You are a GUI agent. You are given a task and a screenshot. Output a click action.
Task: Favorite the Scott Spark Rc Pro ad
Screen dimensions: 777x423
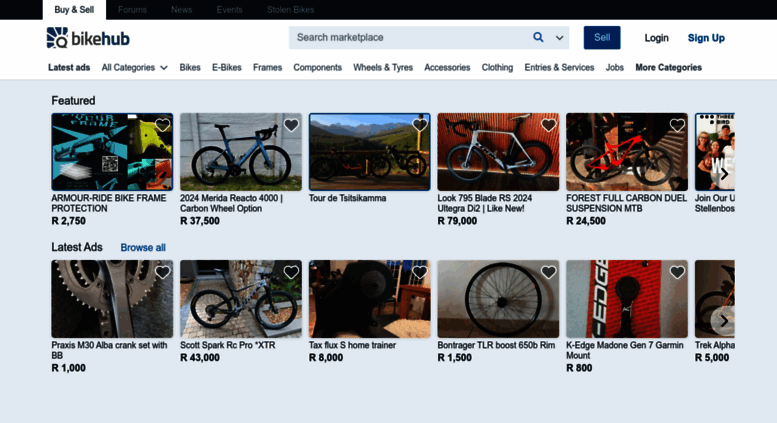(x=291, y=272)
